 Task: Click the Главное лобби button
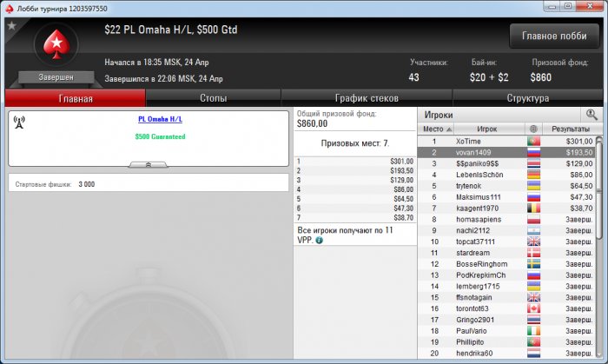coord(554,36)
